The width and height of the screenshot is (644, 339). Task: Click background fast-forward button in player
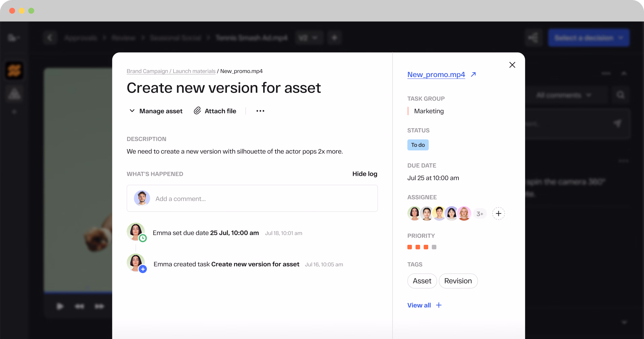point(99,306)
